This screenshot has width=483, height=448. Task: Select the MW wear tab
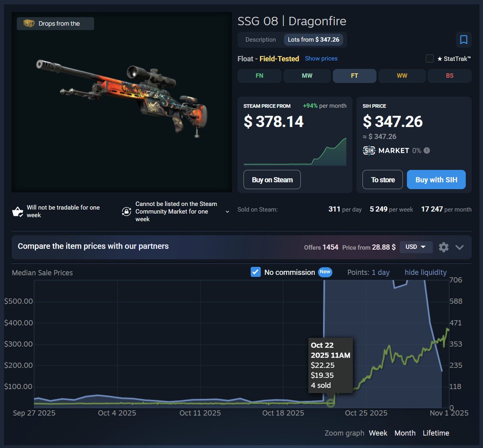coord(307,76)
